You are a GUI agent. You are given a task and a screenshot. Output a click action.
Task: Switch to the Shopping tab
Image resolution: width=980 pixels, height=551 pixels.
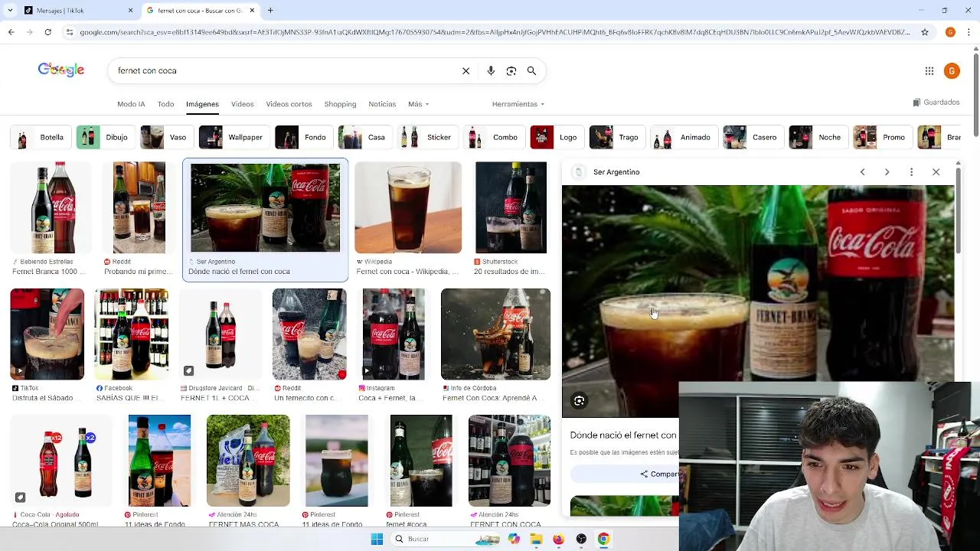[x=340, y=104]
